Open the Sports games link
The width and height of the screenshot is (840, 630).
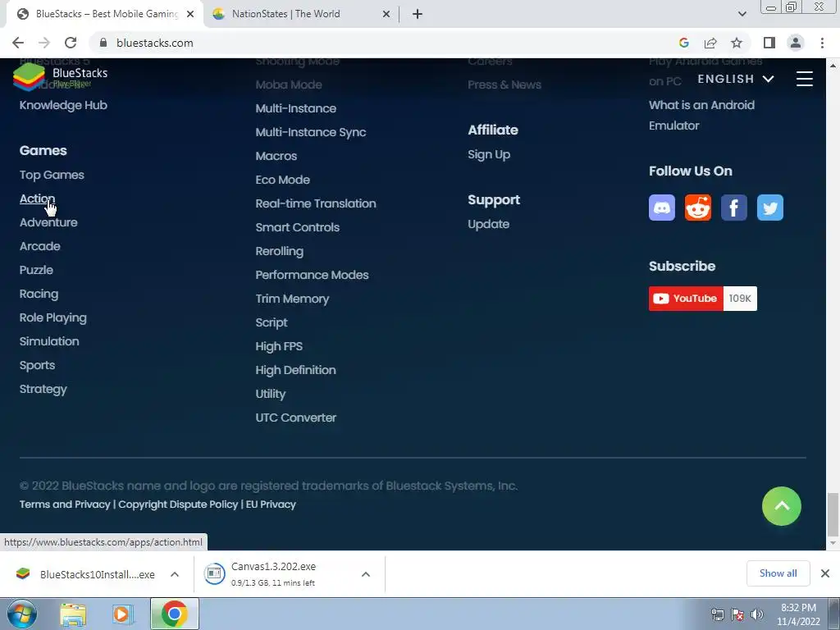click(37, 365)
